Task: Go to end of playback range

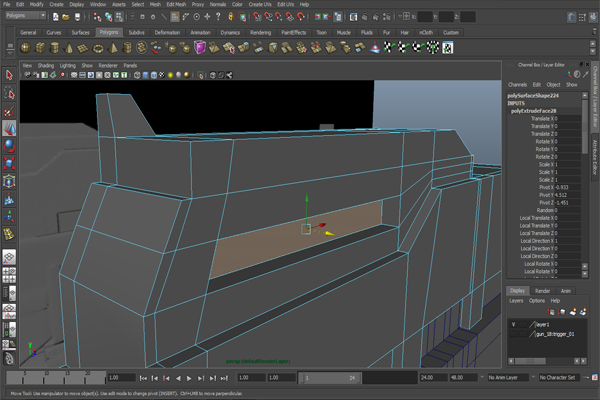Action: tap(224, 378)
